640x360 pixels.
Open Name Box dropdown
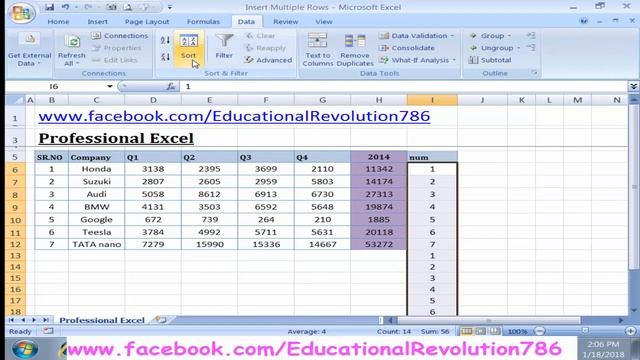pyautogui.click(x=109, y=86)
